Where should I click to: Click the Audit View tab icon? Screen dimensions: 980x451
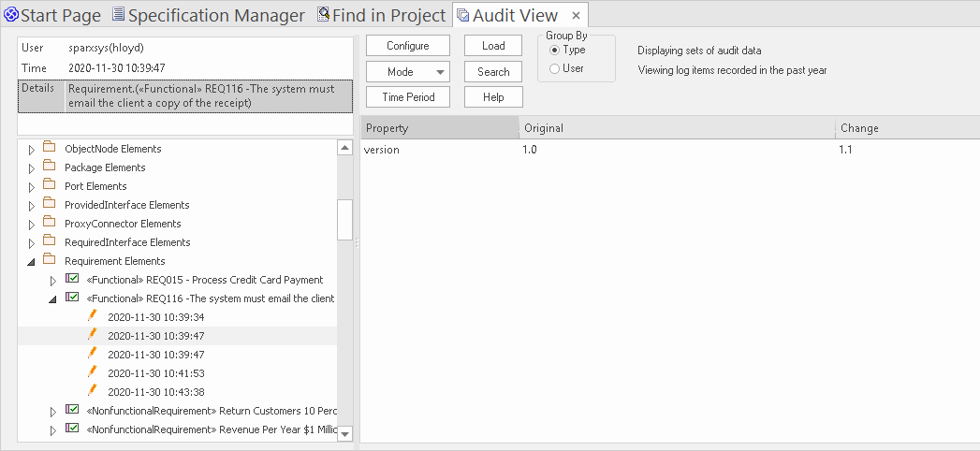[x=462, y=15]
